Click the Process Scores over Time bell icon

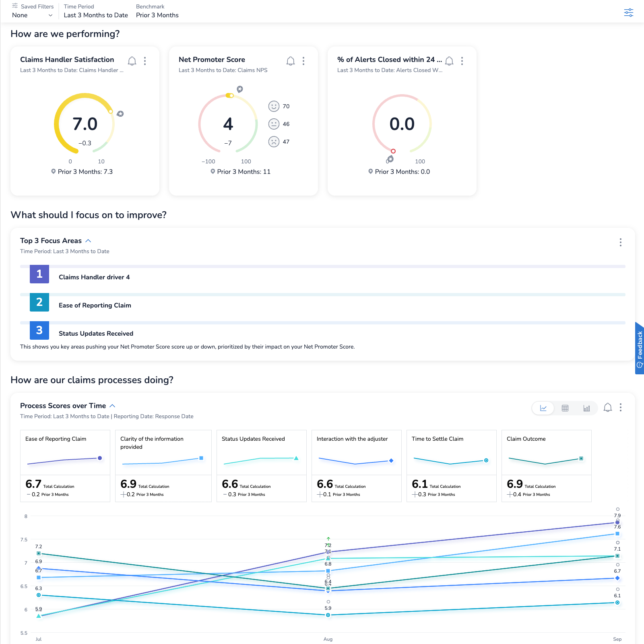click(607, 408)
